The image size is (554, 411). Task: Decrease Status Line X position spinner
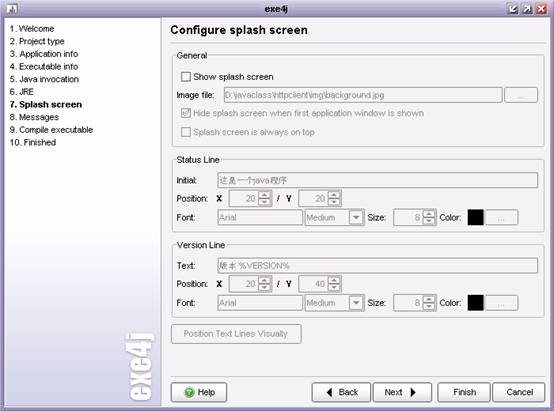click(x=264, y=202)
